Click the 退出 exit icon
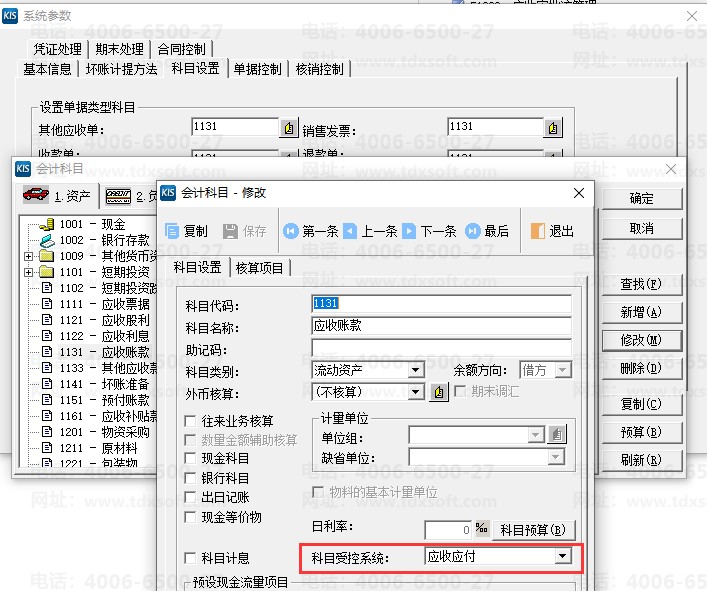Image resolution: width=707 pixels, height=591 pixels. click(539, 231)
